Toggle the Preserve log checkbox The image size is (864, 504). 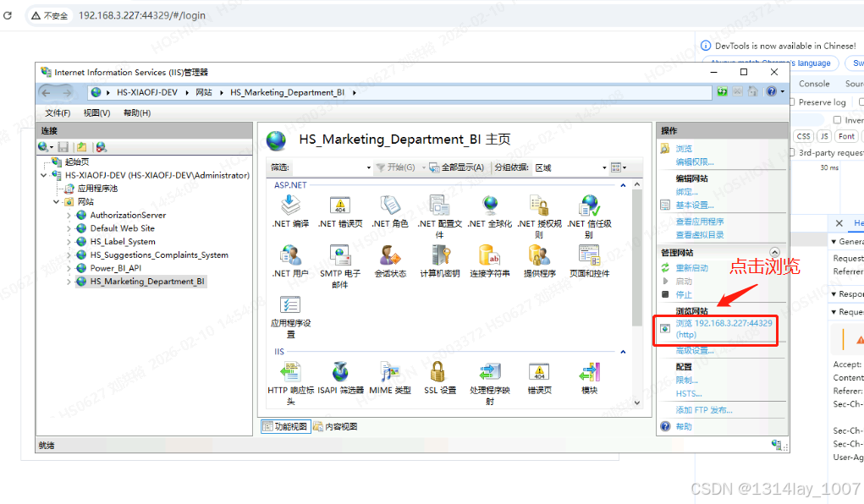[792, 102]
